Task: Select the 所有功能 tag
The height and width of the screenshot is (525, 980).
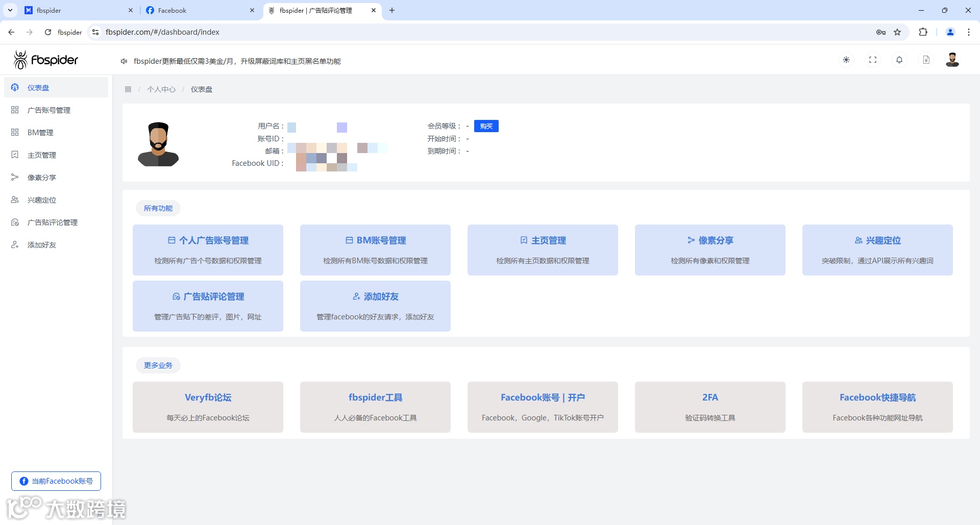Action: pyautogui.click(x=158, y=208)
